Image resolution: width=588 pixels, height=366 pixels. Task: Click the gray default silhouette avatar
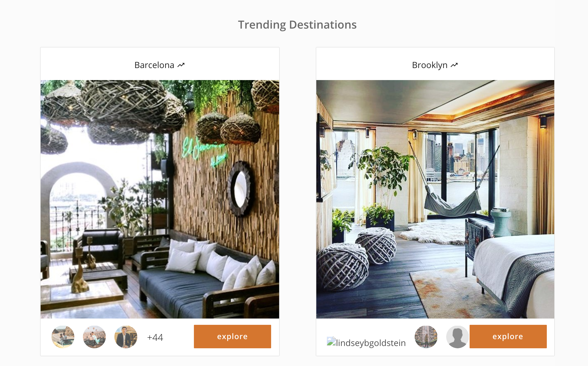coord(458,337)
